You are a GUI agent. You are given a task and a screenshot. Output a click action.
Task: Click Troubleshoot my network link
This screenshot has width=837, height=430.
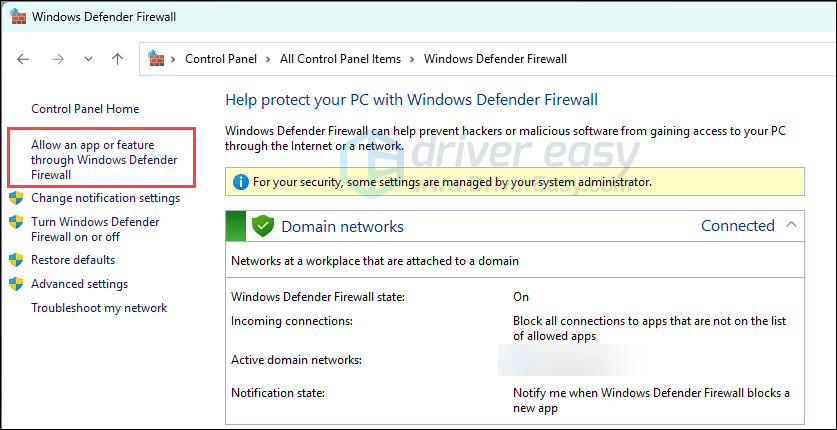[99, 308]
